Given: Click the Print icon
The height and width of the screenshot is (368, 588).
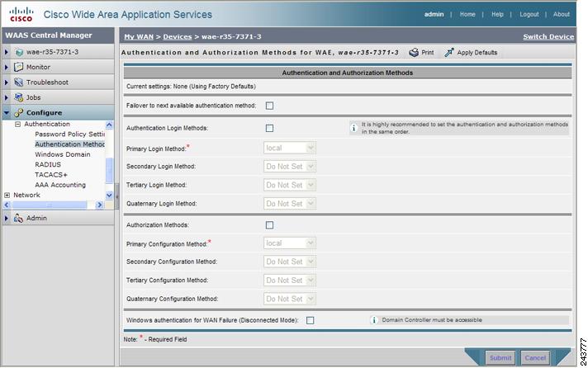Looking at the screenshot, I should [x=414, y=53].
